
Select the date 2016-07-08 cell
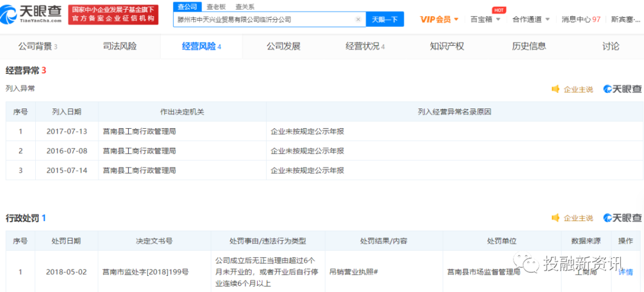coord(67,151)
